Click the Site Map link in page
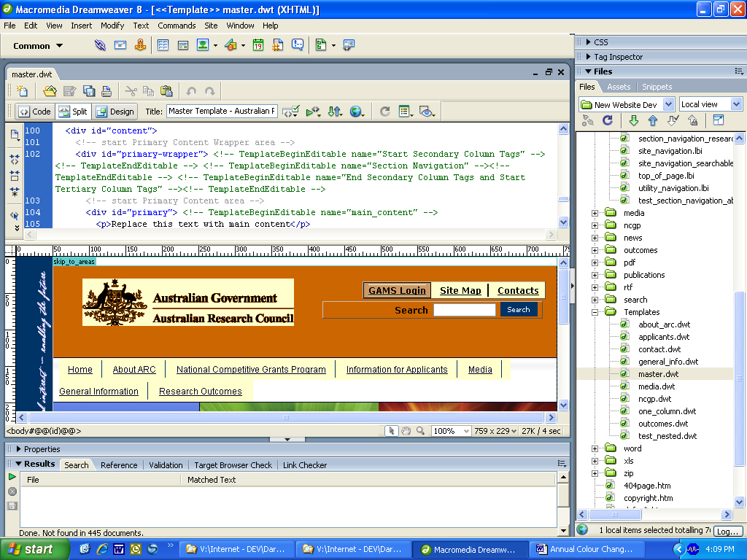The image size is (747, 560). click(460, 290)
